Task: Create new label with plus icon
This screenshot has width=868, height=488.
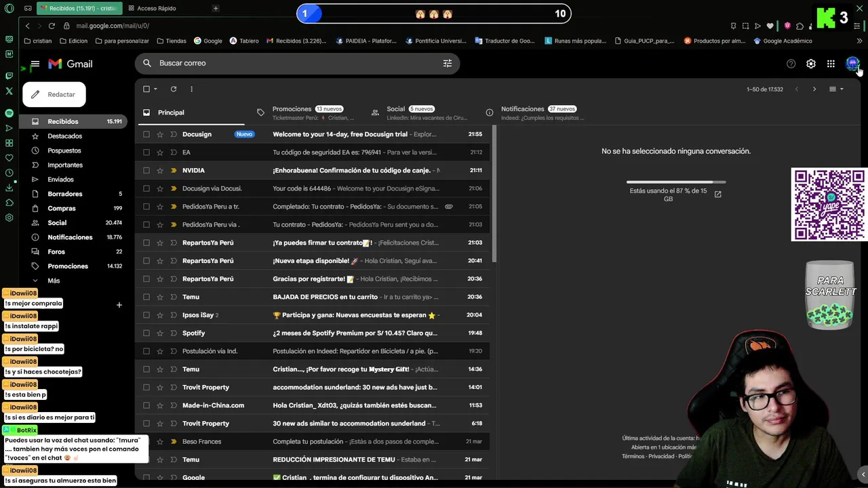Action: click(x=119, y=305)
